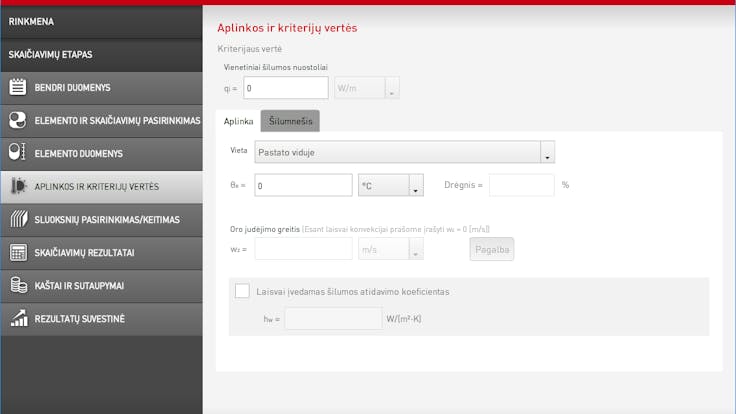This screenshot has height=414, width=736.
Task: Open the m/s velocity unit dropdown
Action: coord(416,249)
